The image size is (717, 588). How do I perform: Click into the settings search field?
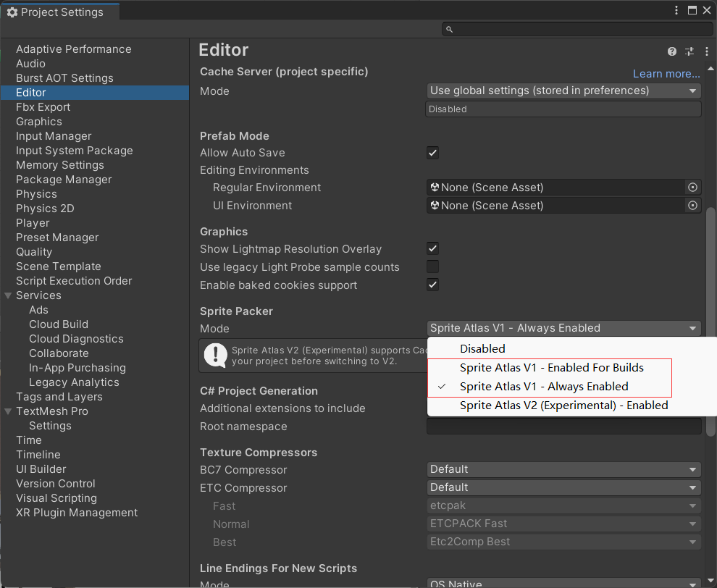[577, 29]
